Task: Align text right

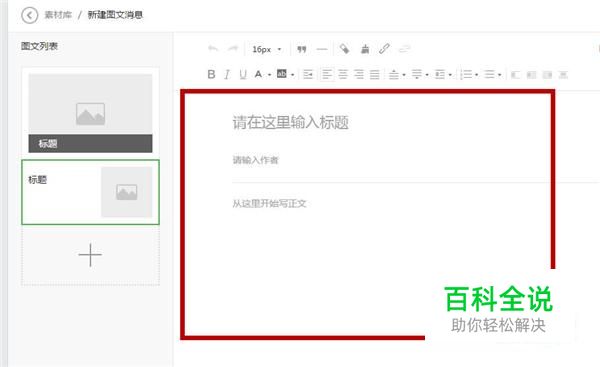Action: (359, 74)
